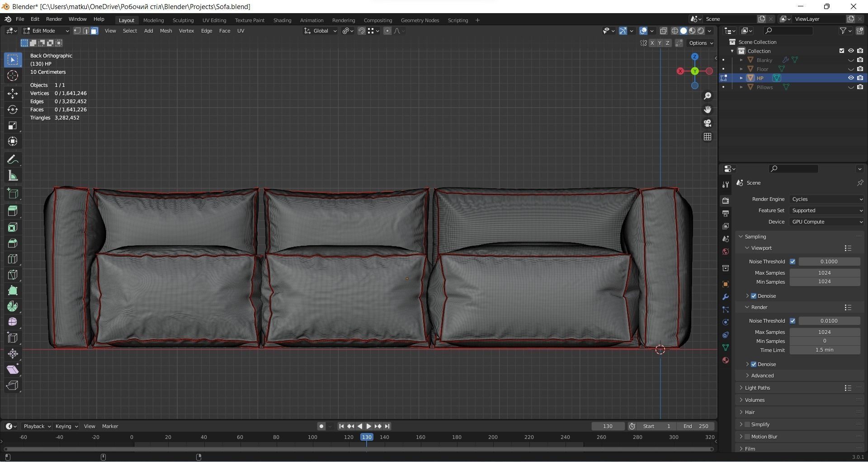
Task: Open the Edit Mode dropdown
Action: click(x=46, y=31)
